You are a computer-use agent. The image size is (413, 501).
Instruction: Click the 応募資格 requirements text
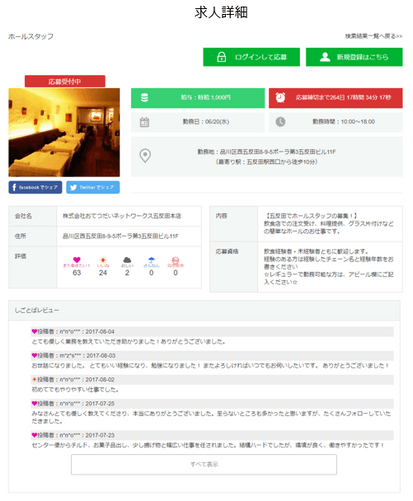(x=329, y=267)
